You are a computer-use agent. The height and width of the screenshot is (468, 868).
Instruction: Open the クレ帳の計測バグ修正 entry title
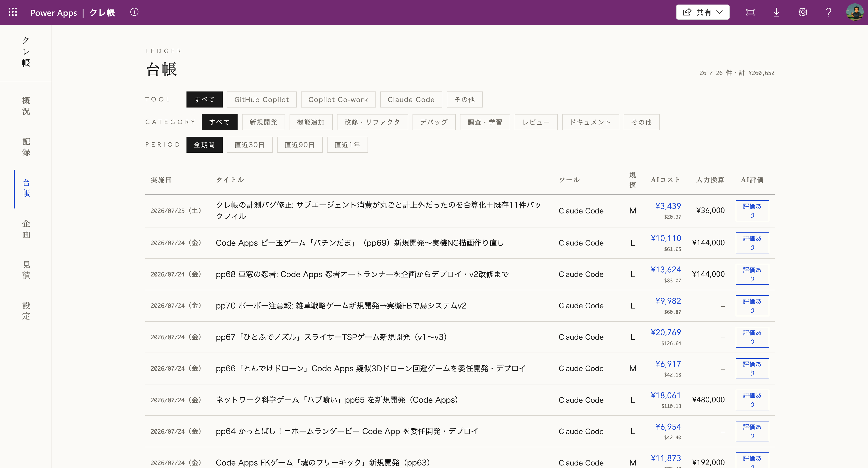[378, 211]
